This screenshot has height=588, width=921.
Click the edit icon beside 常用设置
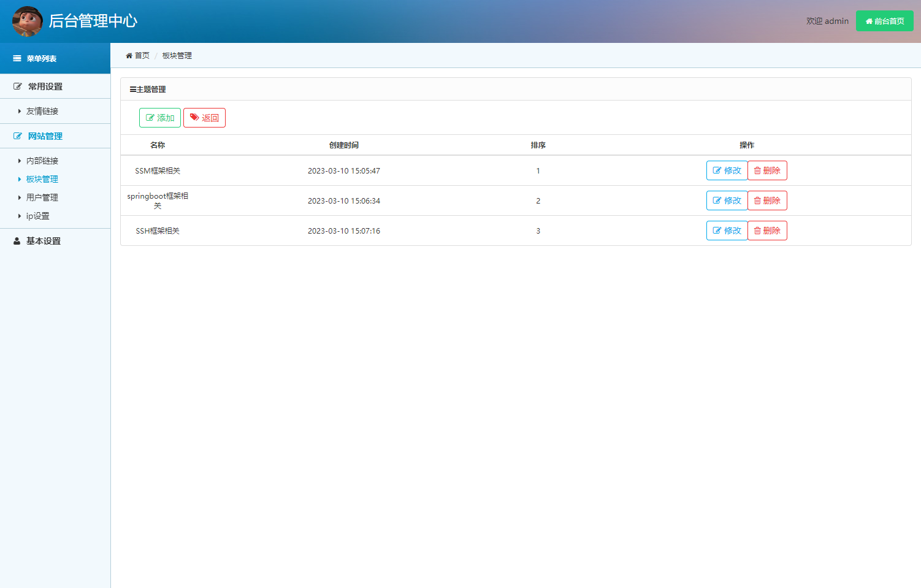click(x=18, y=86)
